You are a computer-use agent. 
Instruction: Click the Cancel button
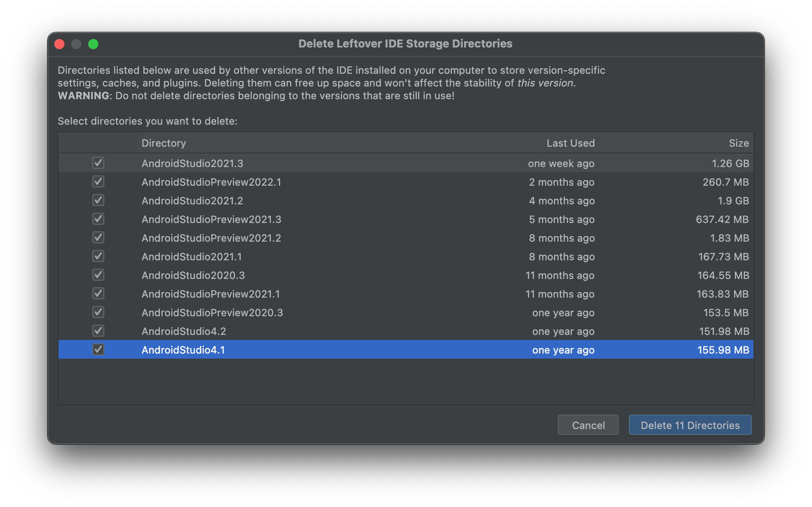[588, 425]
